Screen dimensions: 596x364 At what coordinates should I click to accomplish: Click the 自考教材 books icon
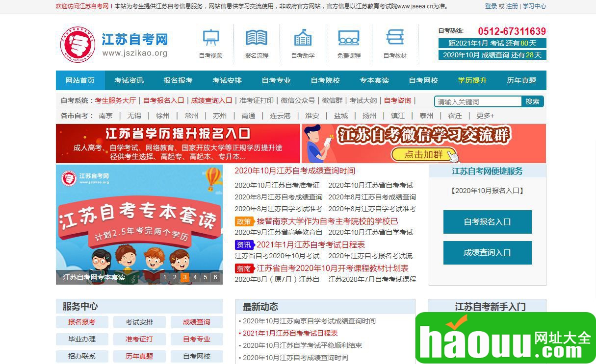[395, 38]
